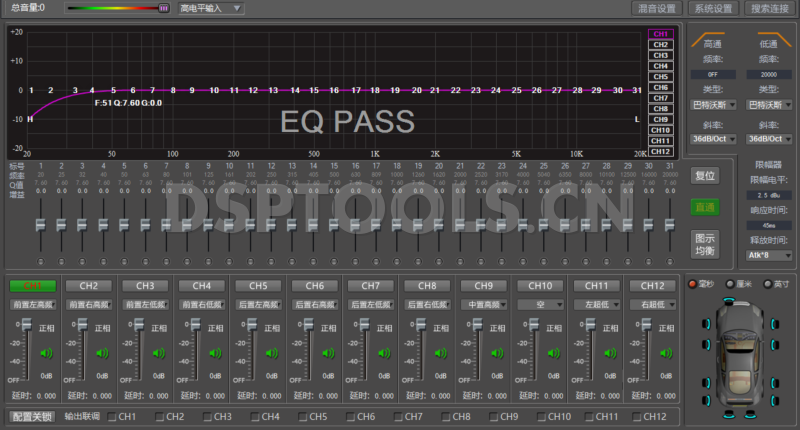This screenshot has height=430, width=800.
Task: Check the CH1 output link checkbox
Action: point(113,417)
